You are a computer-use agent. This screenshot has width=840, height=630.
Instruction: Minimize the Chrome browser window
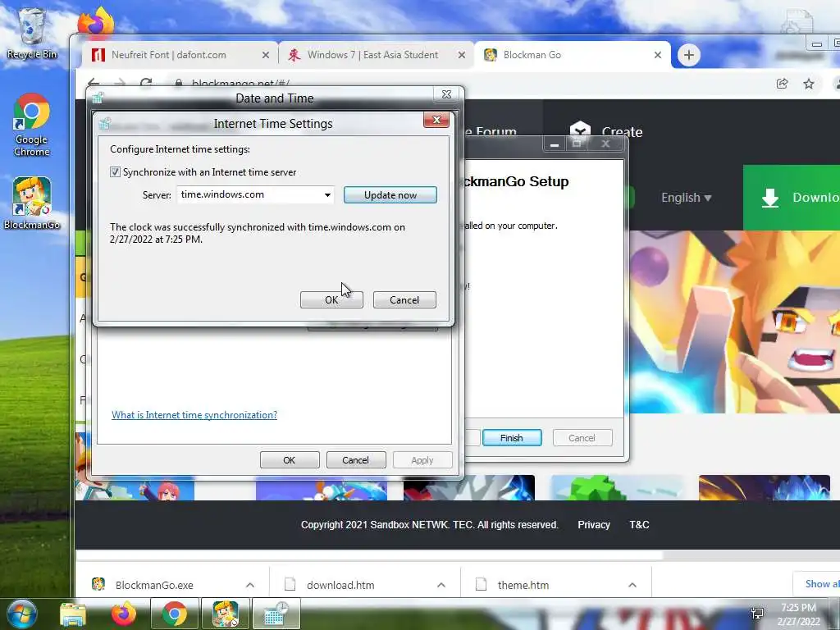(816, 44)
